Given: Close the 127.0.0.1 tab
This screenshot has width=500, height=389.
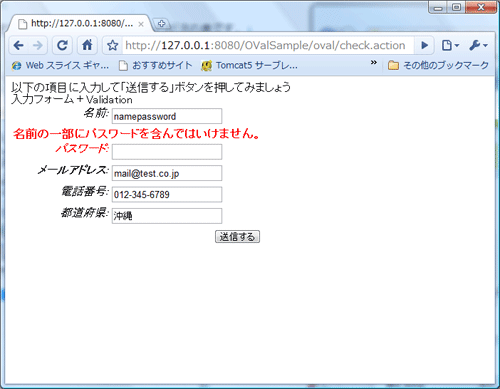Looking at the screenshot, I should pyautogui.click(x=141, y=24).
